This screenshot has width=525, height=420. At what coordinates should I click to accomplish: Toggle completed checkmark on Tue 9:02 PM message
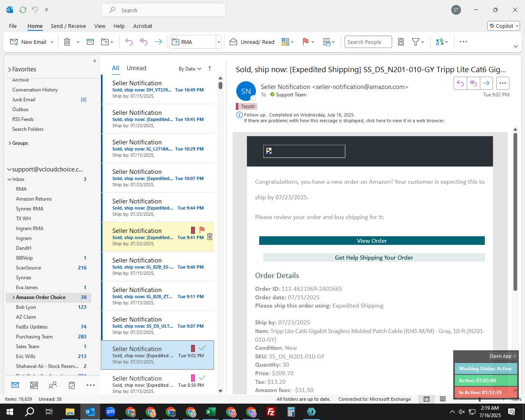pos(202,348)
